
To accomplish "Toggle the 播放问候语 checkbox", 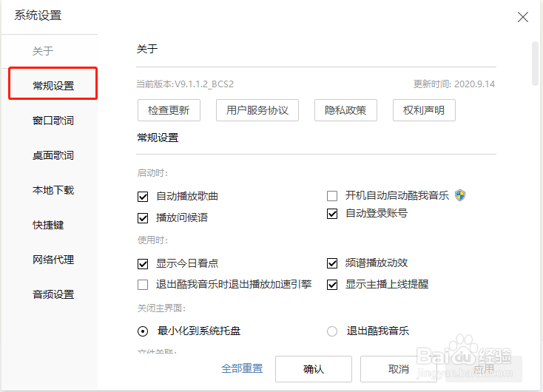I will click(x=143, y=218).
